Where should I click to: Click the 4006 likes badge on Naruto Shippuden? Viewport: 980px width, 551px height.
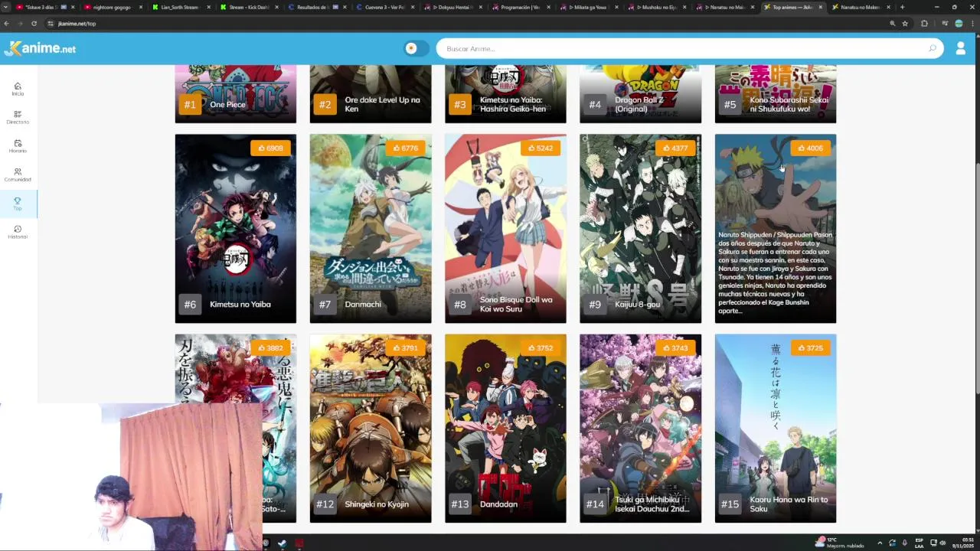click(x=810, y=148)
